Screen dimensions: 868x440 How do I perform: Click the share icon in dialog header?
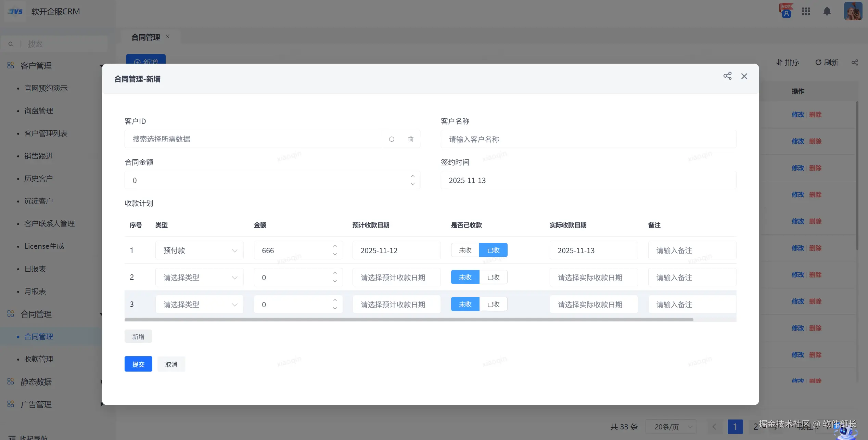[727, 76]
